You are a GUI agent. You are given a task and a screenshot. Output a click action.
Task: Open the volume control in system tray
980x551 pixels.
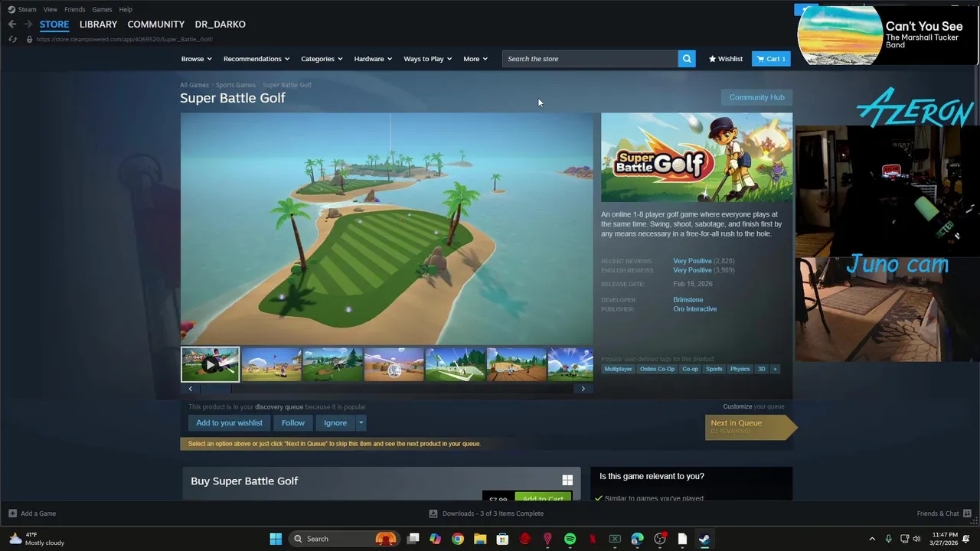pos(916,539)
